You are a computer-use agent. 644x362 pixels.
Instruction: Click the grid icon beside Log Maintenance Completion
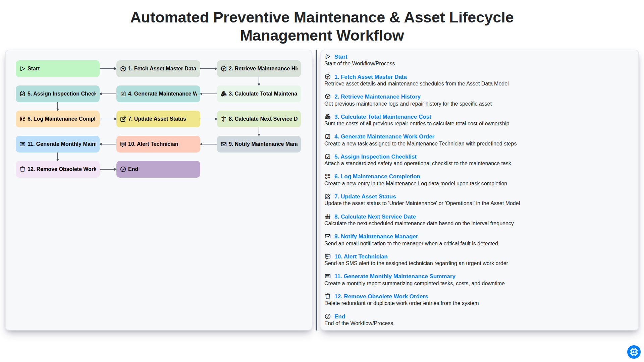328,176
